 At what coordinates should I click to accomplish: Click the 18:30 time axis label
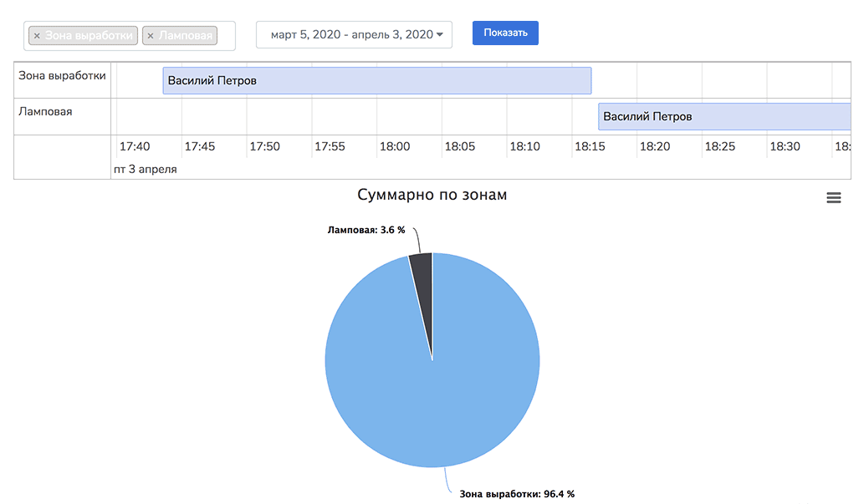coord(785,146)
